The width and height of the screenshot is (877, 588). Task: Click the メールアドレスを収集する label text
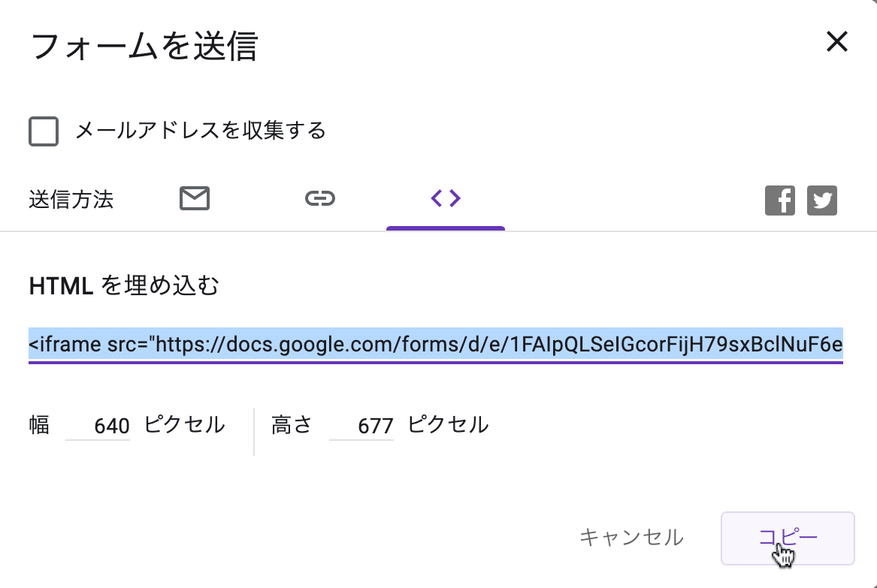[201, 131]
